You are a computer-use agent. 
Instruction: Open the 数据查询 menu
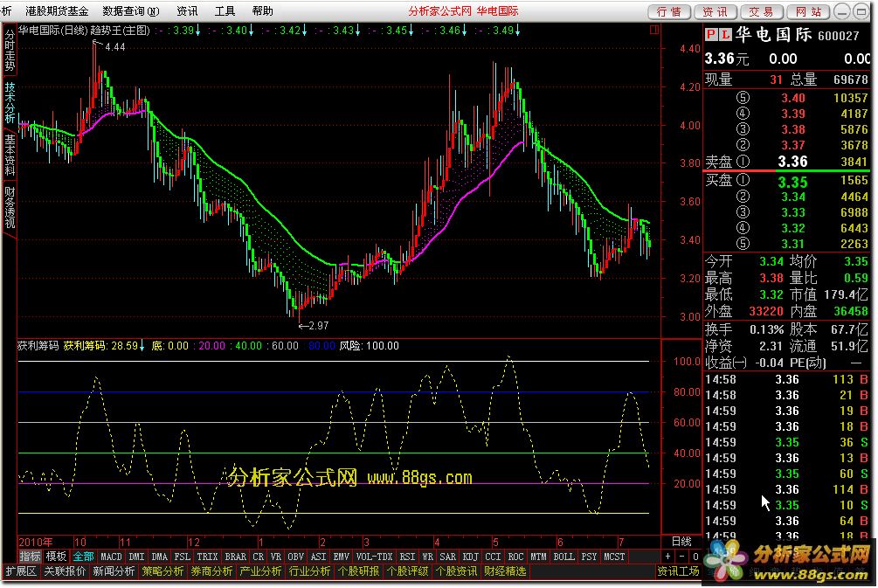(130, 10)
